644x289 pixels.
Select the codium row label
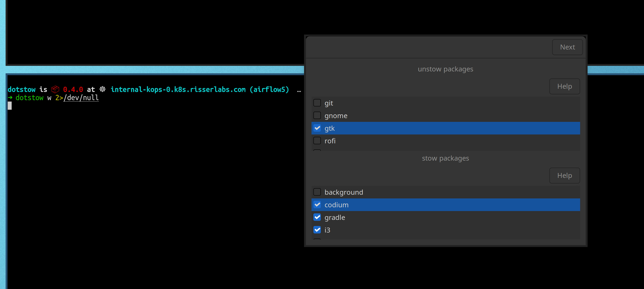tap(336, 205)
